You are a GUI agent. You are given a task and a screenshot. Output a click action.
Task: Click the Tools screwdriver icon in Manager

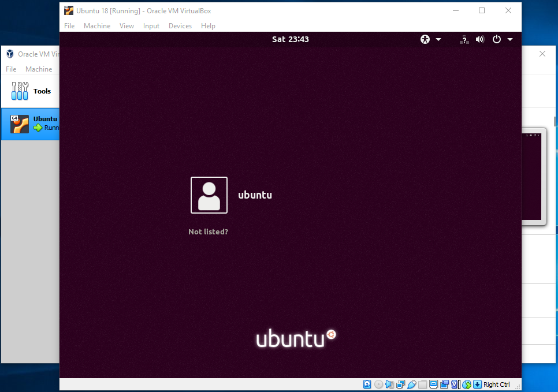[20, 91]
